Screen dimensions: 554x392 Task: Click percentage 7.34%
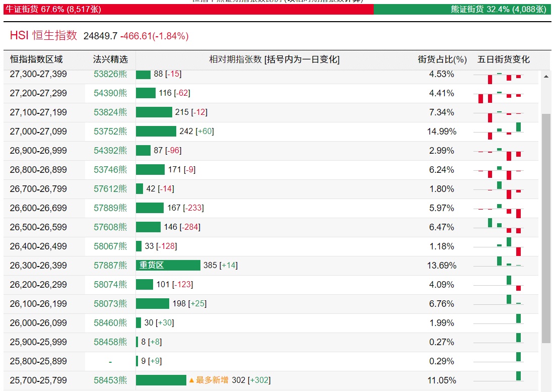(442, 112)
